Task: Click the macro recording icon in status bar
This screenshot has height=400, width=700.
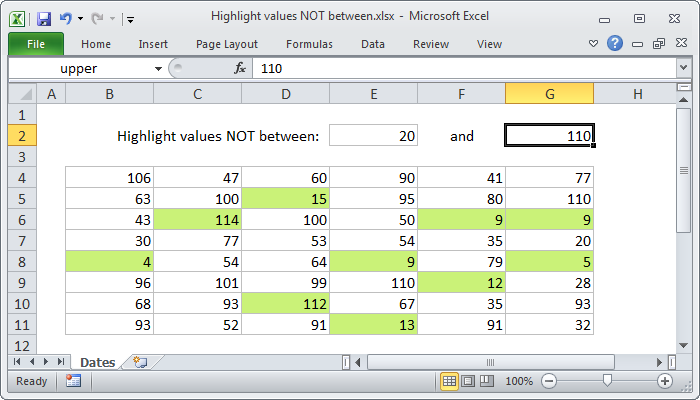Action: click(73, 381)
